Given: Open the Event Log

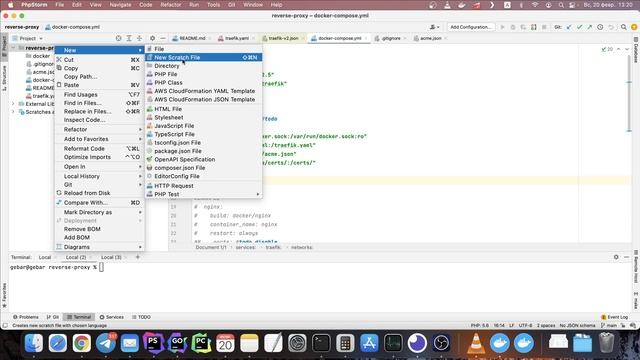Looking at the screenshot, I should click(x=615, y=317).
